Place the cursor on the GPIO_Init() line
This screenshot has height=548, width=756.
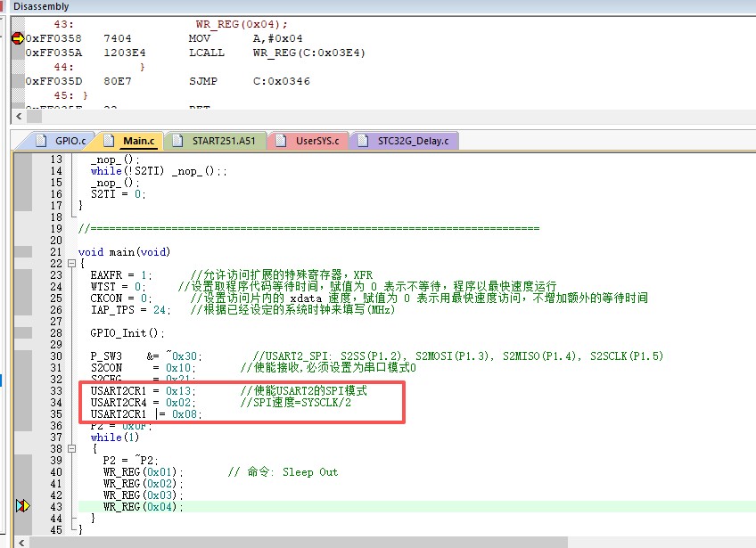click(127, 333)
